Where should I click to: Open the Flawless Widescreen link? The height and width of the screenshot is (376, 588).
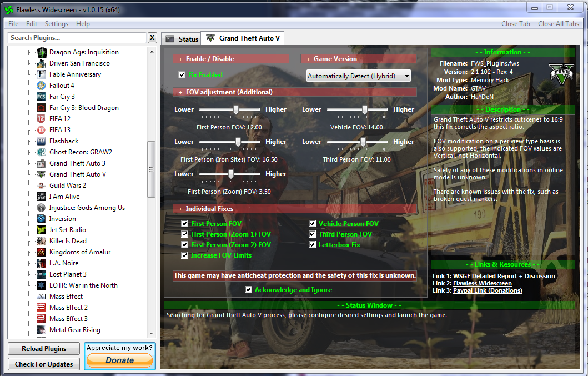483,283
